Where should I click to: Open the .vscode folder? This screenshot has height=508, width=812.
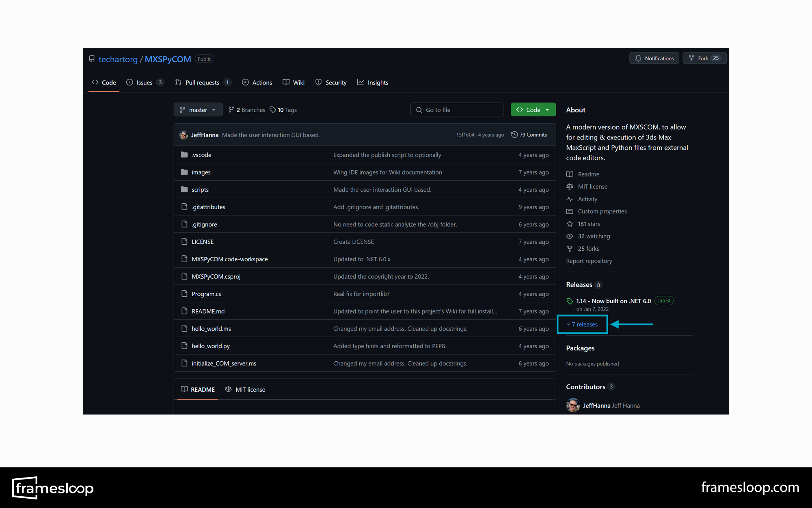click(x=201, y=155)
